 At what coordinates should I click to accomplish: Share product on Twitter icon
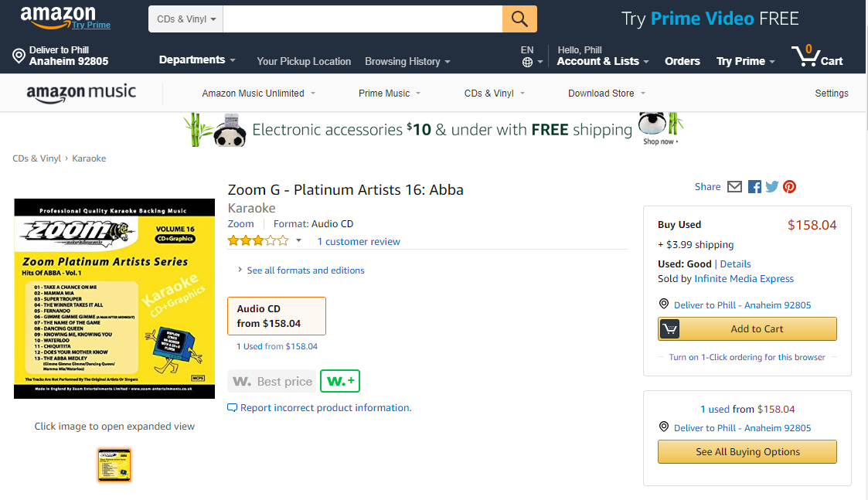[771, 187]
